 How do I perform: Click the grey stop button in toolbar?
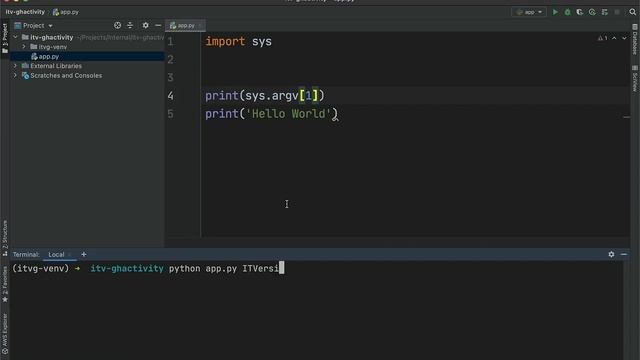coord(617,12)
